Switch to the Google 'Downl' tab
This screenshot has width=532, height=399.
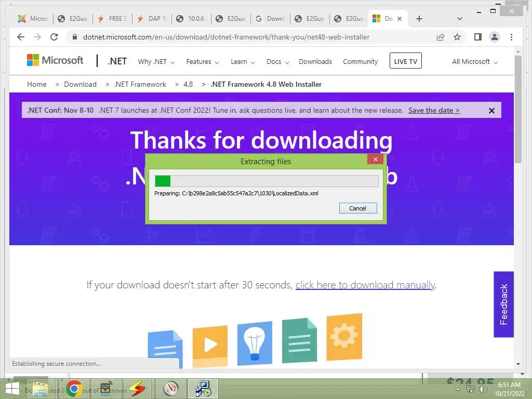(x=270, y=19)
